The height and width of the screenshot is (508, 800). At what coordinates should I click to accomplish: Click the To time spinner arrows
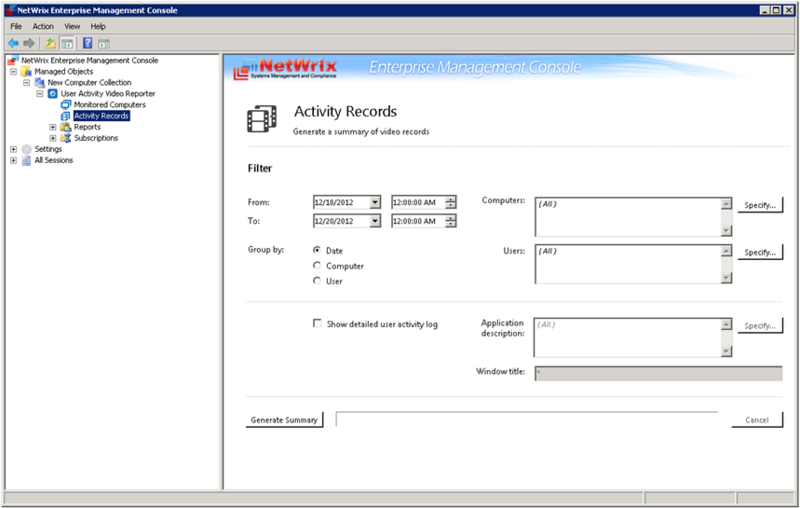pyautogui.click(x=451, y=221)
